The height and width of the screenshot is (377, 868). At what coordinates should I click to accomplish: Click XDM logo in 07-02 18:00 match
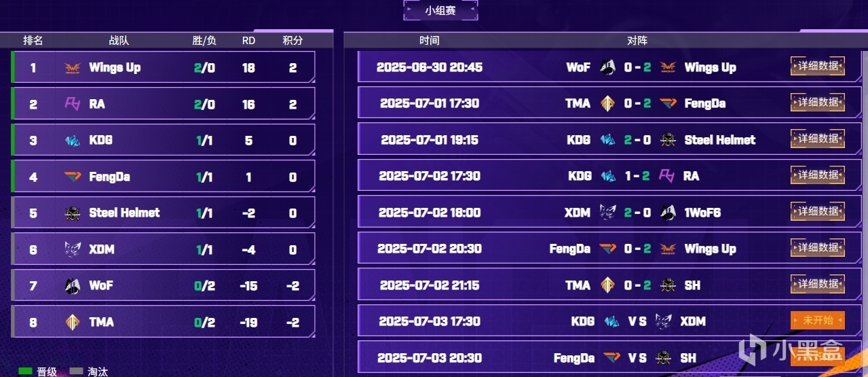coord(607,213)
